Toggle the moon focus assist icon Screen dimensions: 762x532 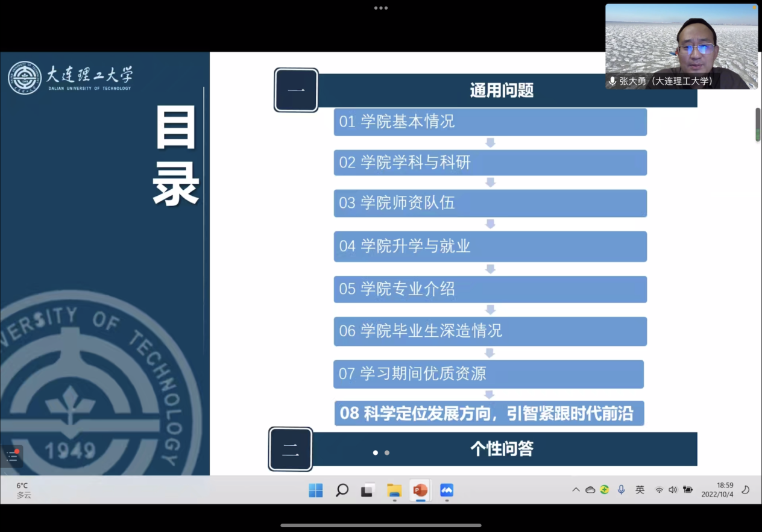pos(746,490)
